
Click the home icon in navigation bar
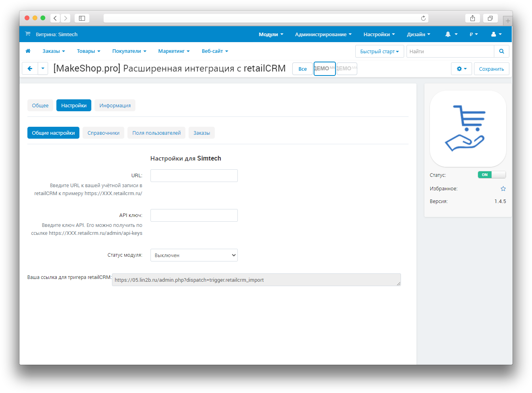[28, 51]
